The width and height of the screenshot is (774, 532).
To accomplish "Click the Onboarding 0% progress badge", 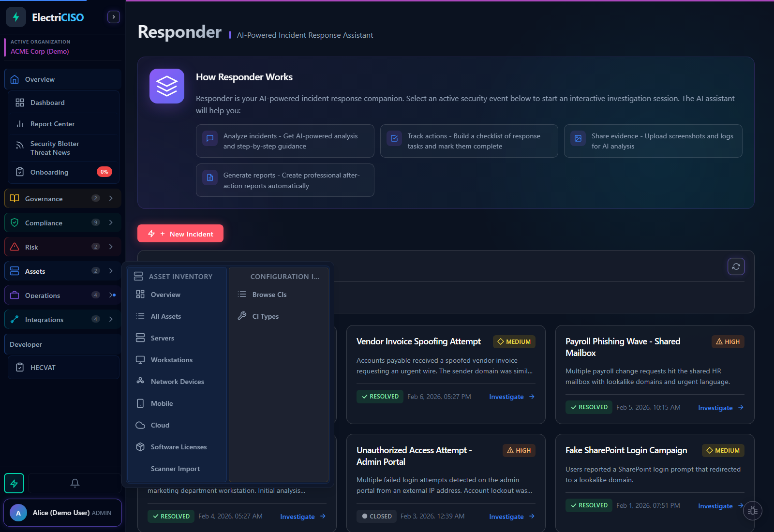I will click(104, 172).
